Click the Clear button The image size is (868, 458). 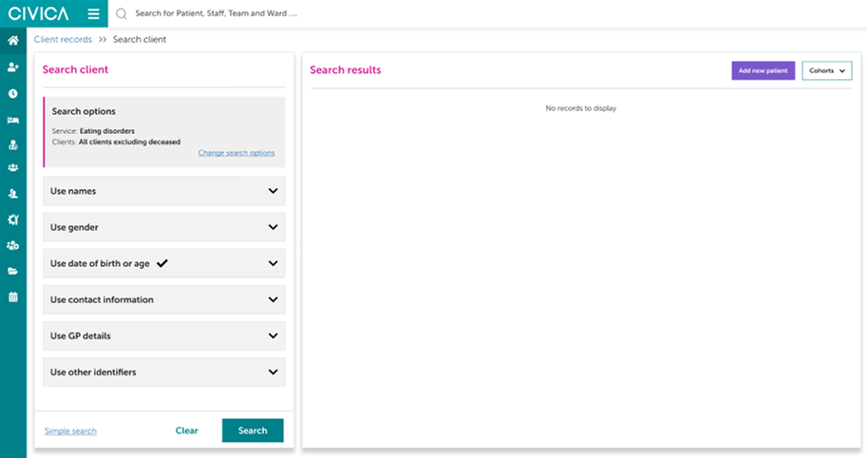186,430
